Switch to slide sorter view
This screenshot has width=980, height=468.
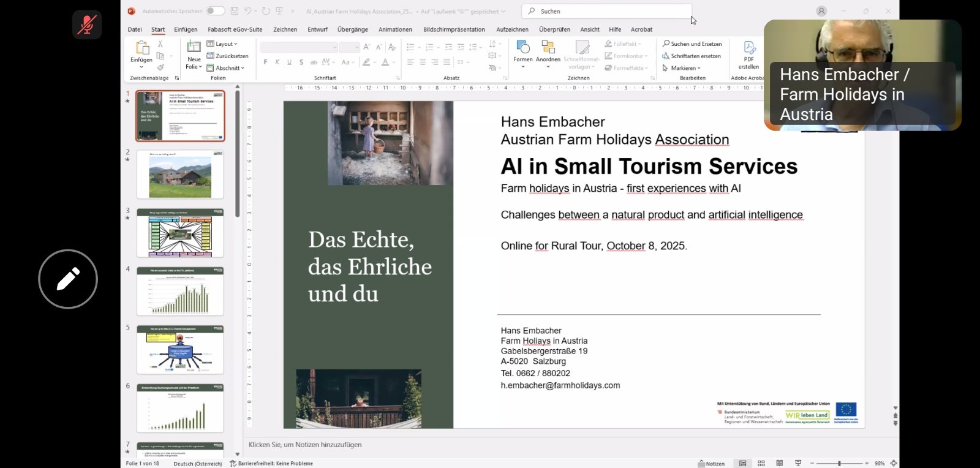761,464
